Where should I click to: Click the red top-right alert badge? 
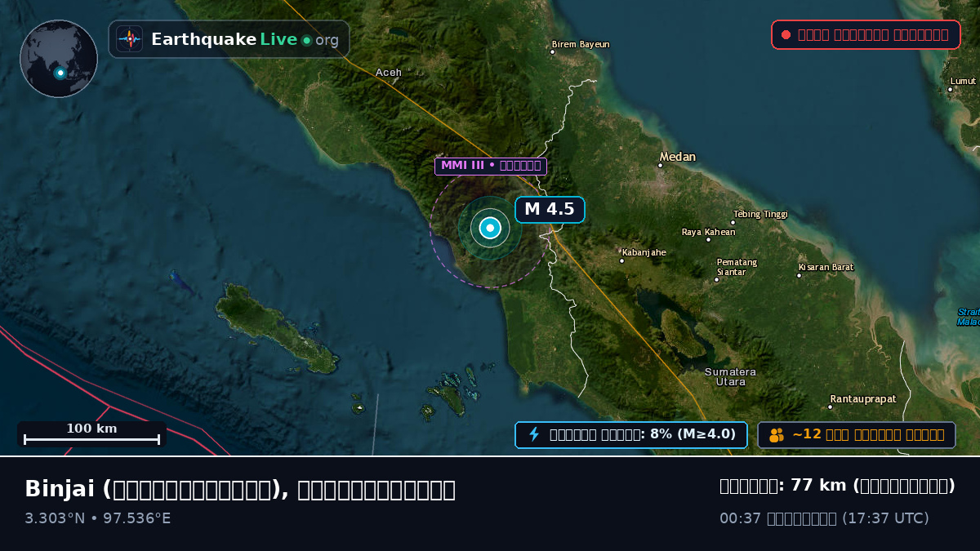coord(866,35)
